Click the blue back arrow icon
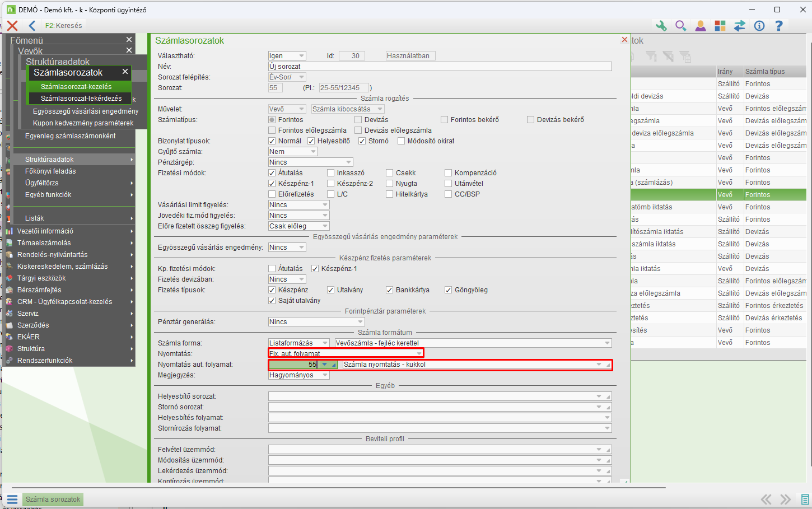The image size is (812, 509). (x=32, y=26)
